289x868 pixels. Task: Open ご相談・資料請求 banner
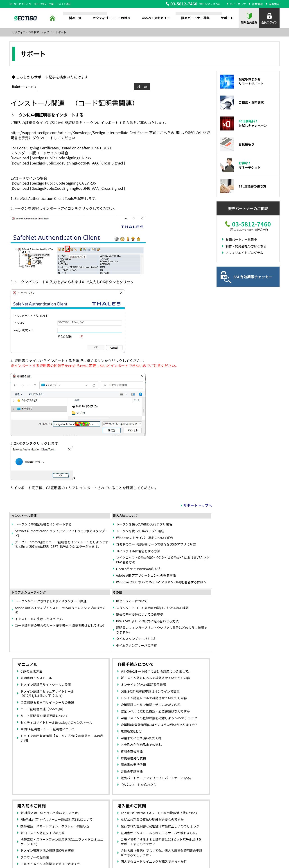click(x=248, y=103)
